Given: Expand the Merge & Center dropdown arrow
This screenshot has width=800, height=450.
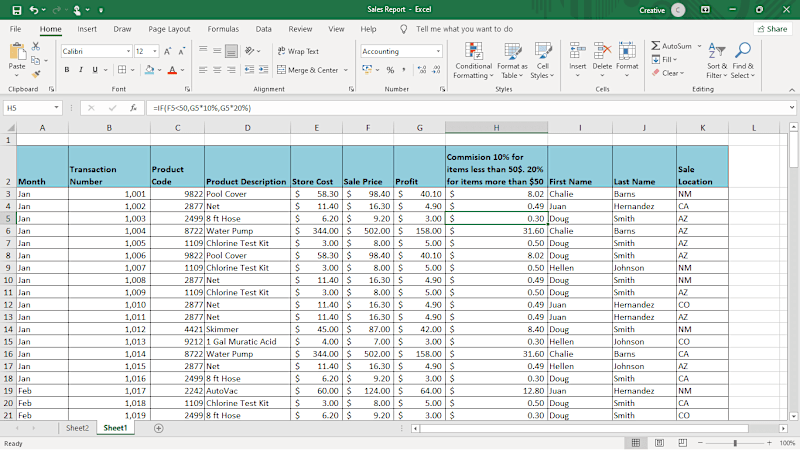Looking at the screenshot, I should tap(346, 70).
